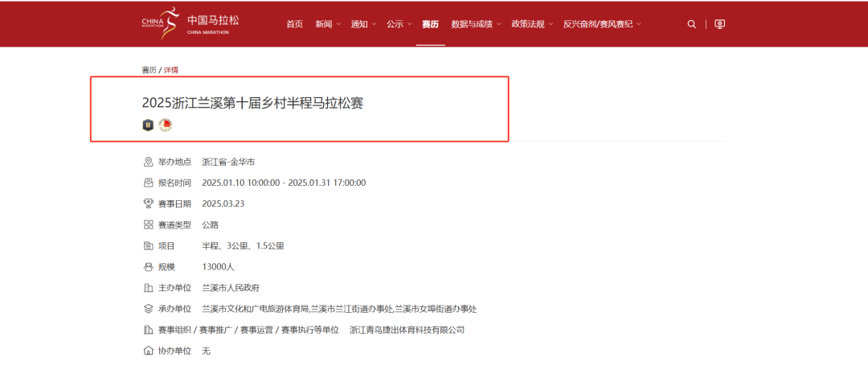Expand the 公示 dropdown menu
Screen dimensions: 868x382
click(x=399, y=24)
